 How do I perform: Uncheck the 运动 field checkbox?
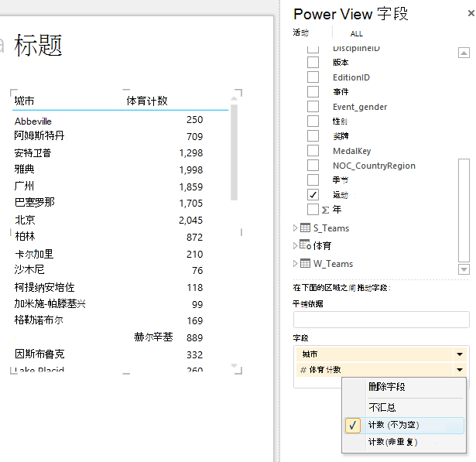313,194
